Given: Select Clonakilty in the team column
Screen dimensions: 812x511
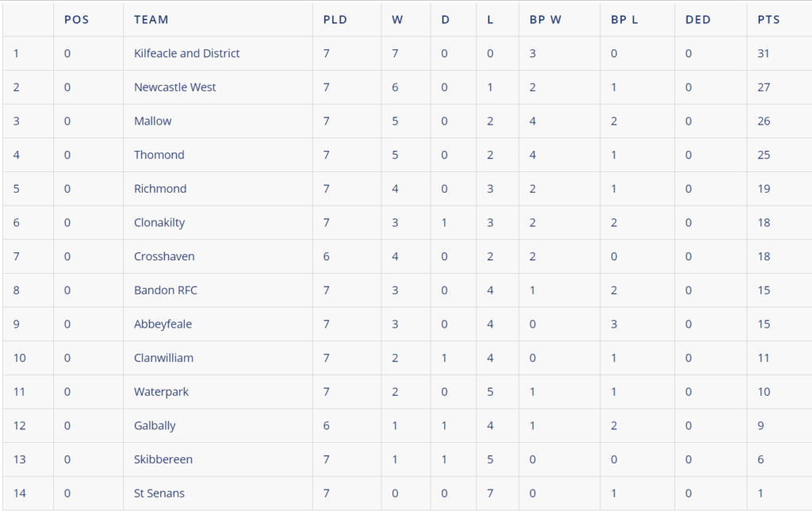Looking at the screenshot, I should 159,222.
